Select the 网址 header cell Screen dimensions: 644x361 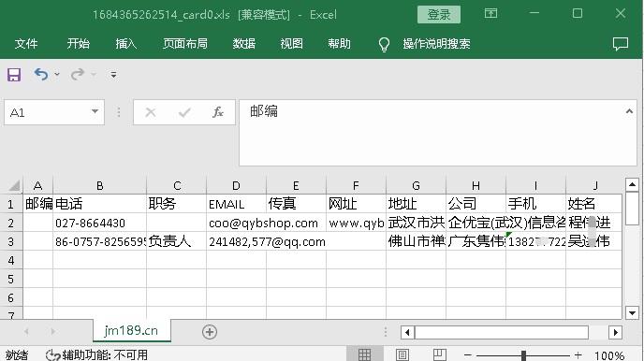pos(356,204)
